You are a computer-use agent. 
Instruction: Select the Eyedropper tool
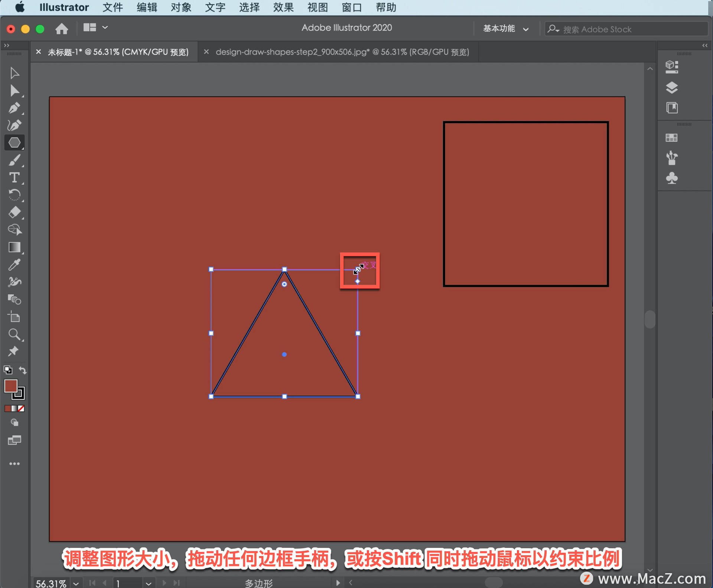pyautogui.click(x=14, y=265)
